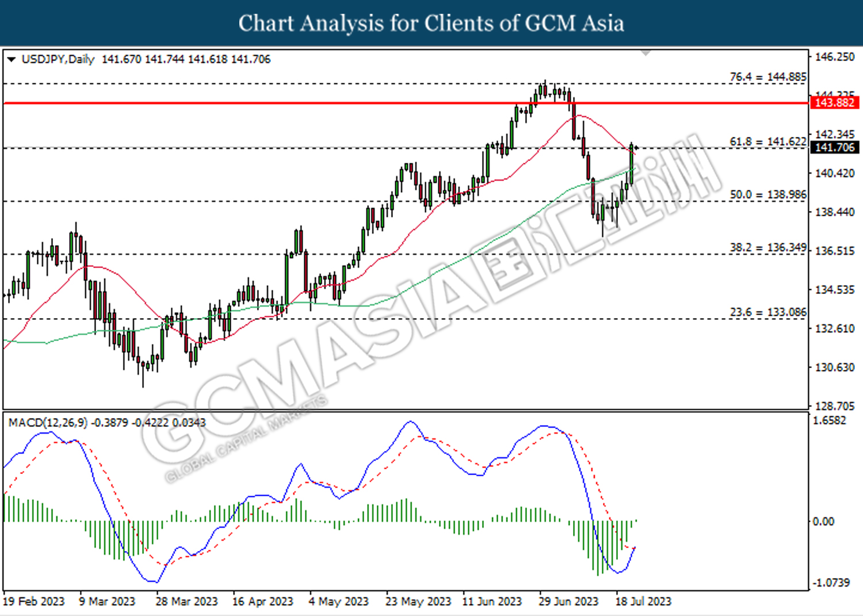Select the 50.0 = 138.986 Fibonacci label
Viewport: 863px width, 616px height.
[x=768, y=194]
